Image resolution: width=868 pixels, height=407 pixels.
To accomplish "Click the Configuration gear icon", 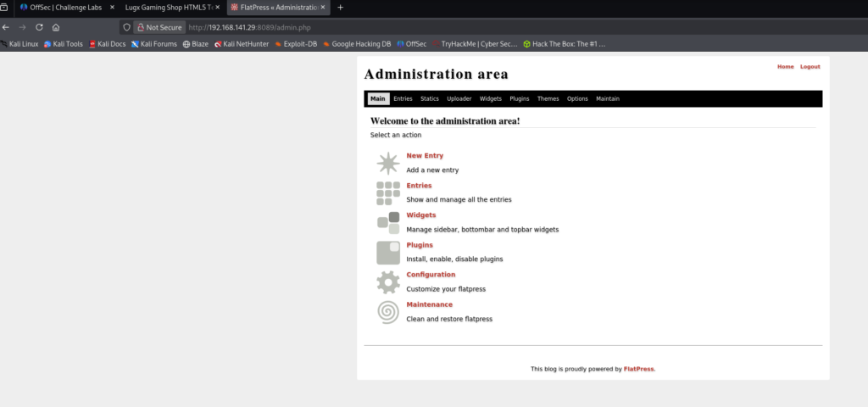I will click(x=387, y=282).
